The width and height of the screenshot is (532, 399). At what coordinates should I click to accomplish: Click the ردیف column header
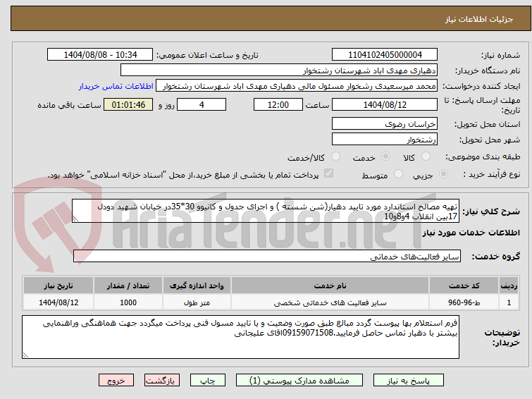[509, 286]
